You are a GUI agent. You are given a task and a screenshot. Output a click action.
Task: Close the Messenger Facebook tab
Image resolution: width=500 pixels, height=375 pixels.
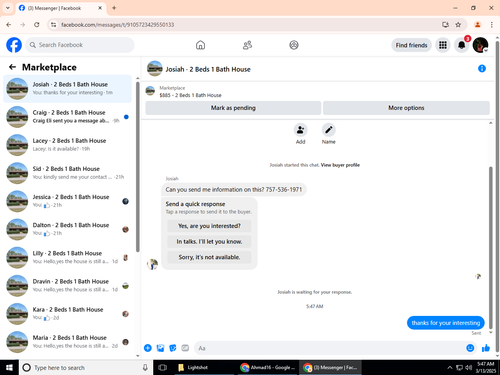tap(100, 8)
